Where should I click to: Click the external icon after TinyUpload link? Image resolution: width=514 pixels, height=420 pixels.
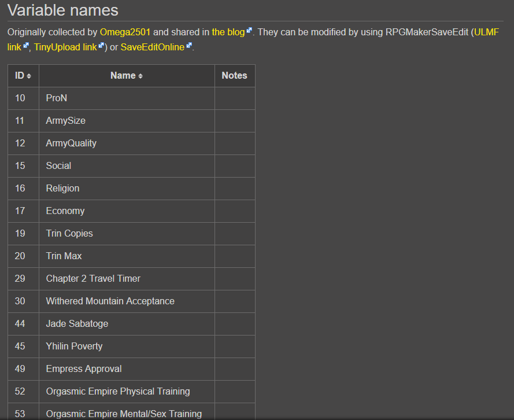pos(101,46)
